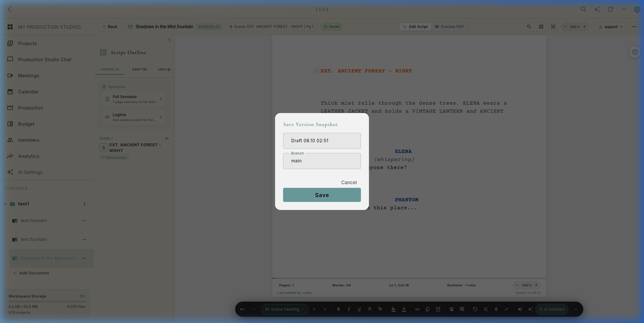Click the copy icon in bottom toolbar
The width and height of the screenshot is (644, 323).
[x=427, y=309]
